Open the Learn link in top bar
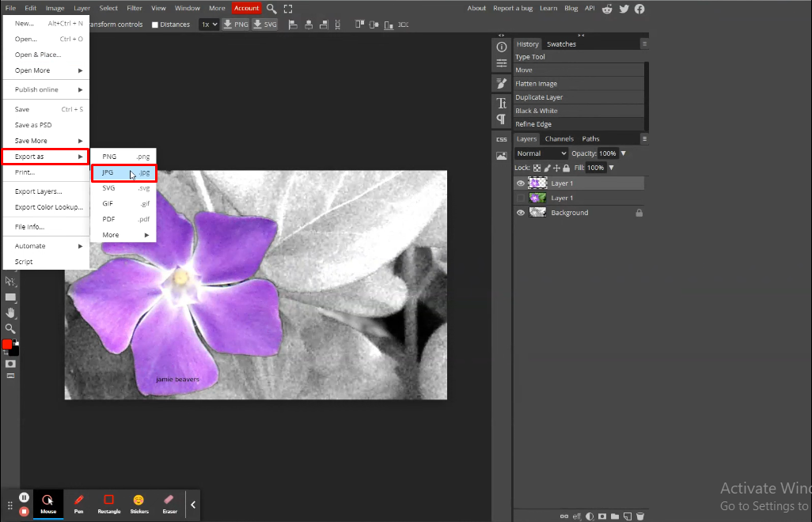This screenshot has width=812, height=522. click(x=548, y=8)
